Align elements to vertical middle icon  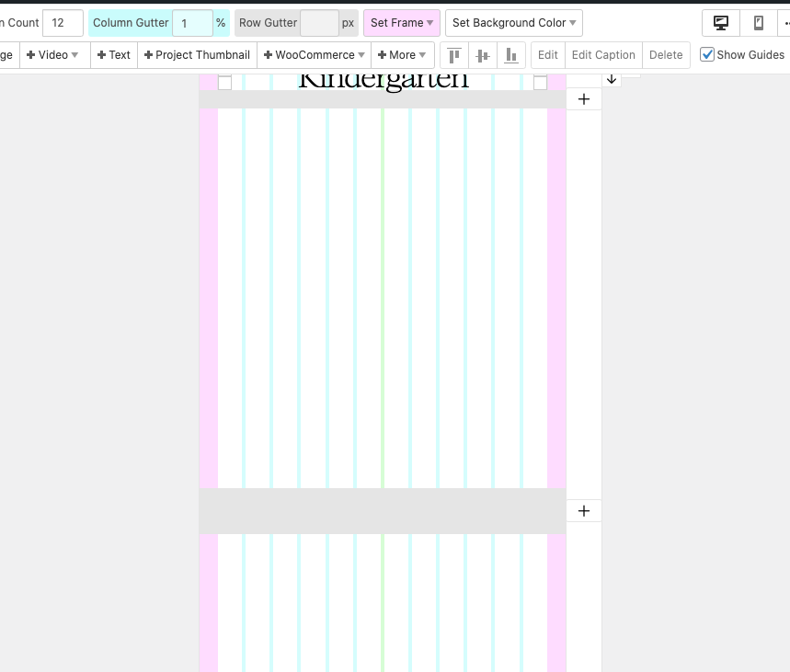point(483,55)
